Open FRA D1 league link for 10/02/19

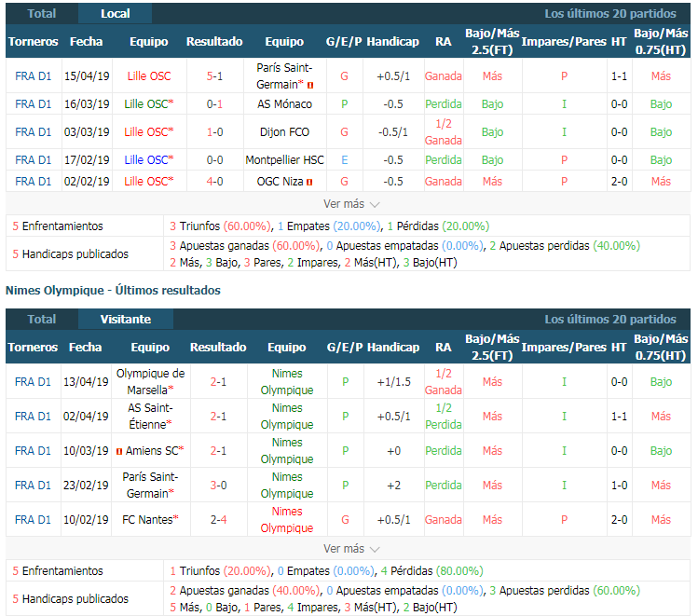coord(33,519)
